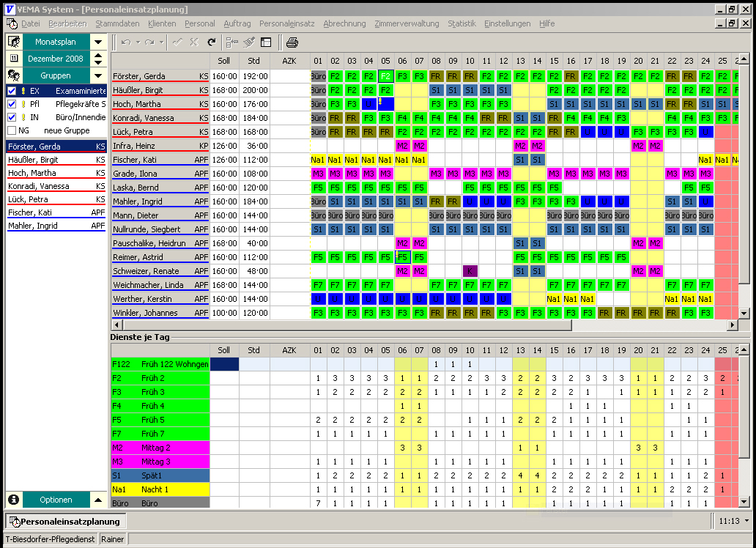The width and height of the screenshot is (756, 548).
Task: Open the Zimmerverwaltung menu
Action: [x=407, y=23]
